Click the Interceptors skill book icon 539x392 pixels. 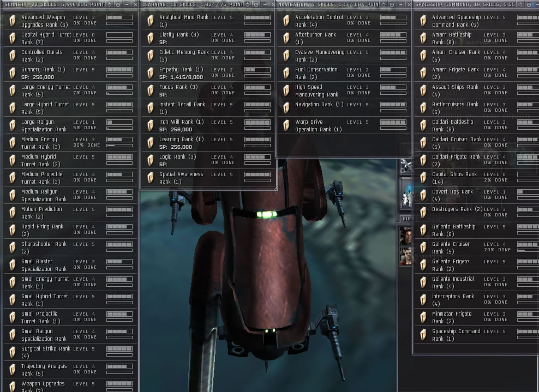click(x=423, y=299)
